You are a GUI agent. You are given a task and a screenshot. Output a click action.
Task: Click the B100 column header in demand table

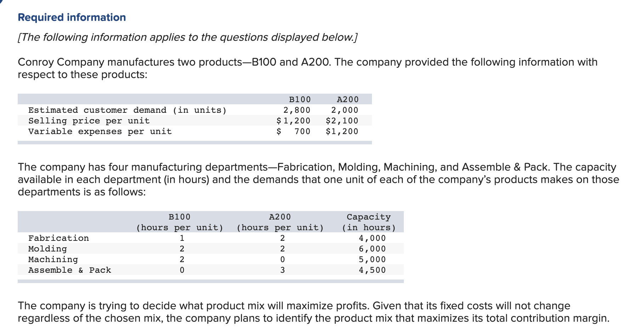pyautogui.click(x=300, y=99)
